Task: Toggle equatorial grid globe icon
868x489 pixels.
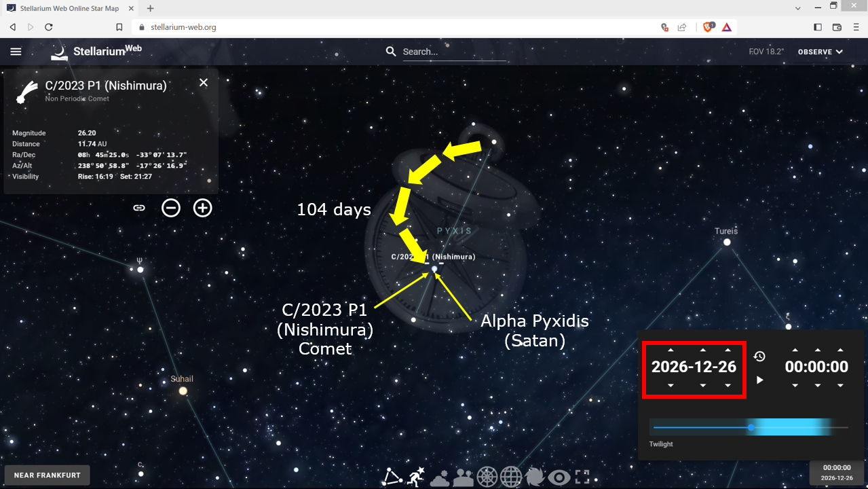Action: click(511, 477)
